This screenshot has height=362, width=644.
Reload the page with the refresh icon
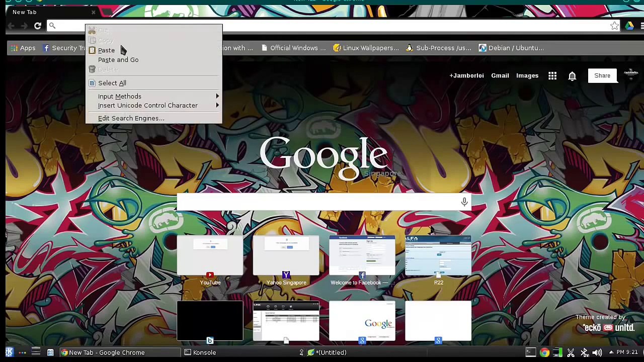click(x=38, y=26)
